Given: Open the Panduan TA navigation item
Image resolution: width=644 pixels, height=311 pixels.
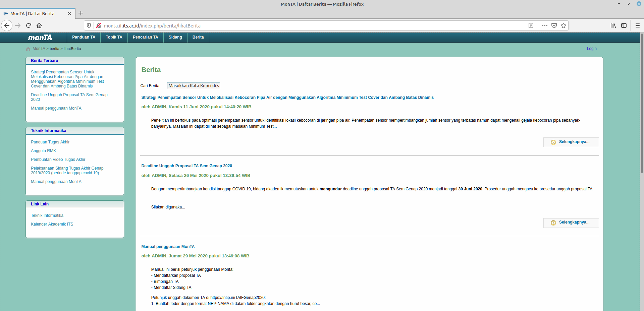Looking at the screenshot, I should [x=84, y=37].
